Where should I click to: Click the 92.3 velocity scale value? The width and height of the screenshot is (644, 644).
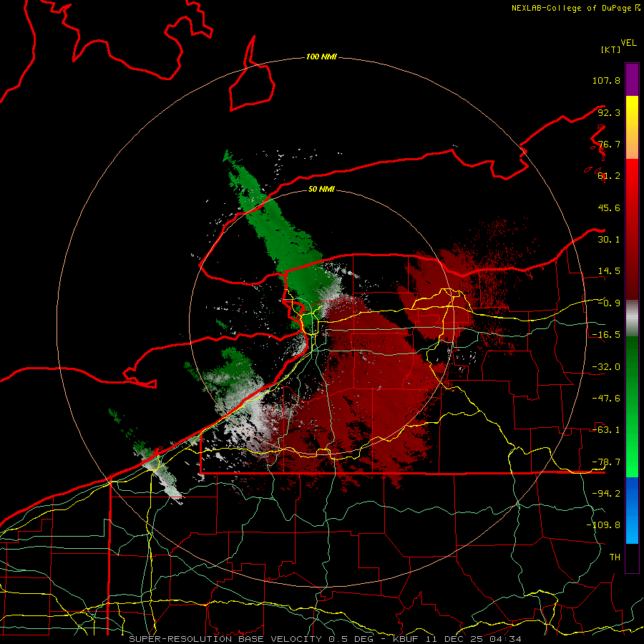609,112
